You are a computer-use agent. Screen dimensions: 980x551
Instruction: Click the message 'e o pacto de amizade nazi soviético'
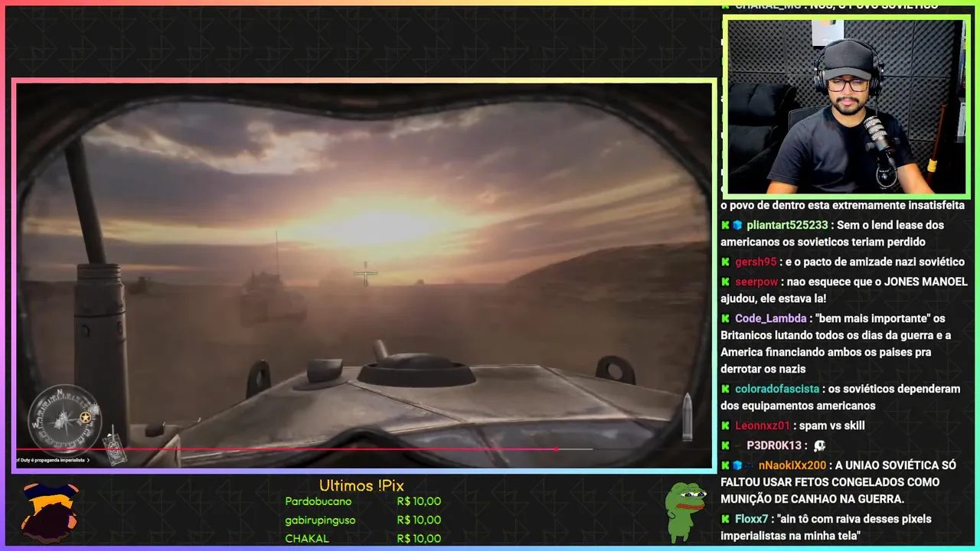point(874,262)
